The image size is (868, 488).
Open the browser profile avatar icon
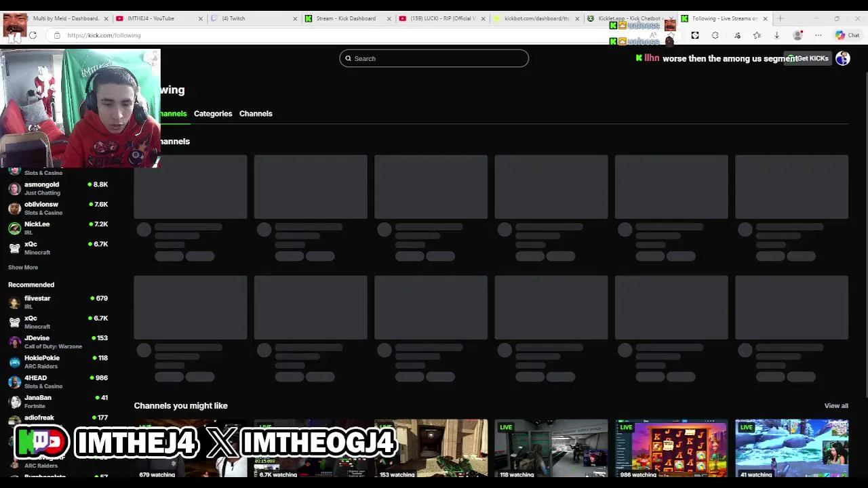(x=798, y=35)
